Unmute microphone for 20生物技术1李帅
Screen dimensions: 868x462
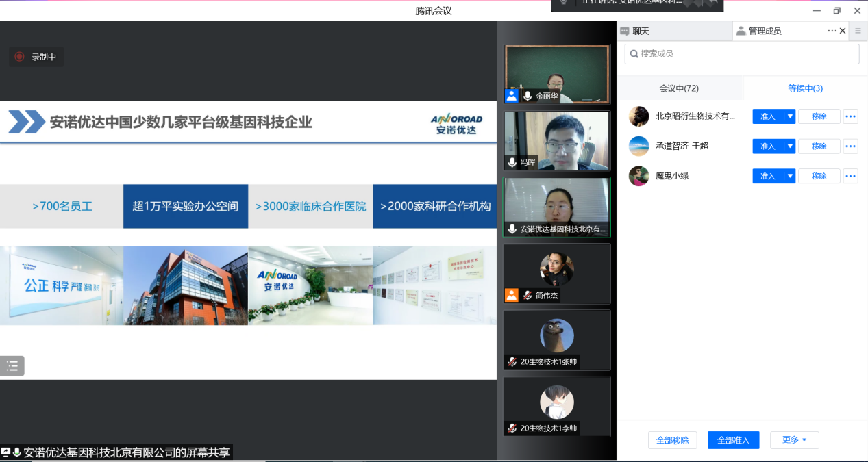pyautogui.click(x=512, y=428)
